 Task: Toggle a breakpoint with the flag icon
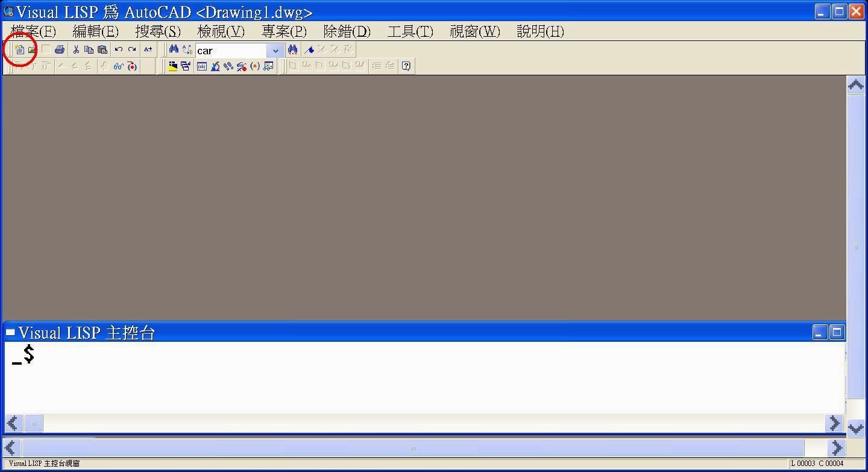pos(310,50)
